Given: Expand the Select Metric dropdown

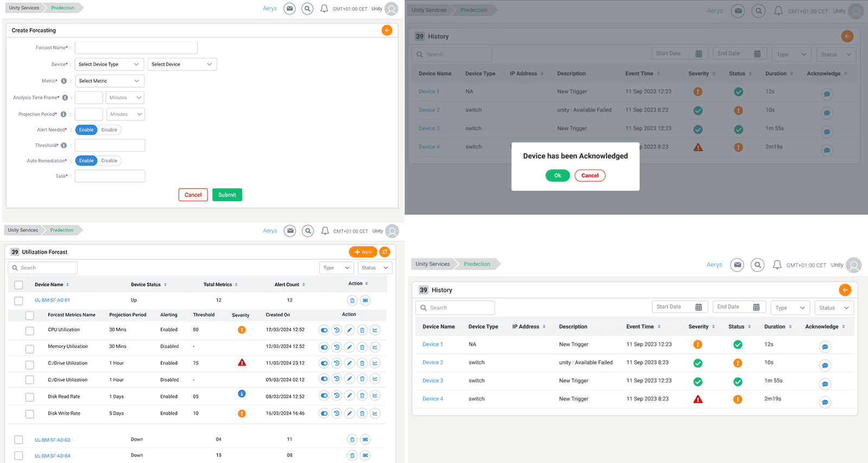Looking at the screenshot, I should pyautogui.click(x=109, y=81).
